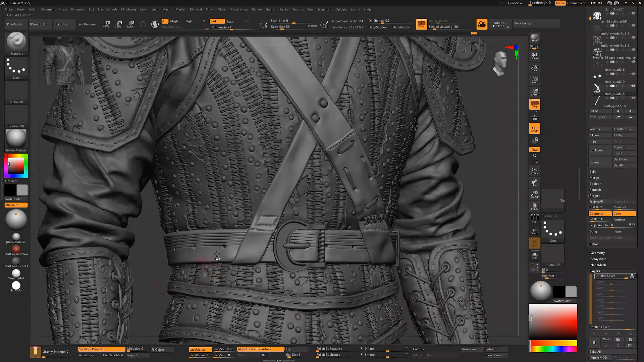Viewport: 644px width, 362px height.
Task: Toggle the Floor grid display
Action: tap(535, 117)
